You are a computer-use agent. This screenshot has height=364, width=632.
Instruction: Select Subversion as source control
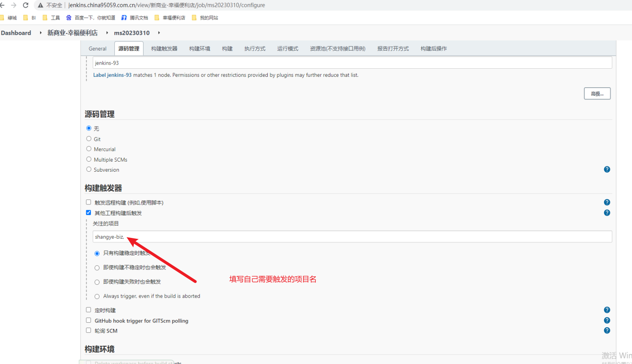point(89,169)
